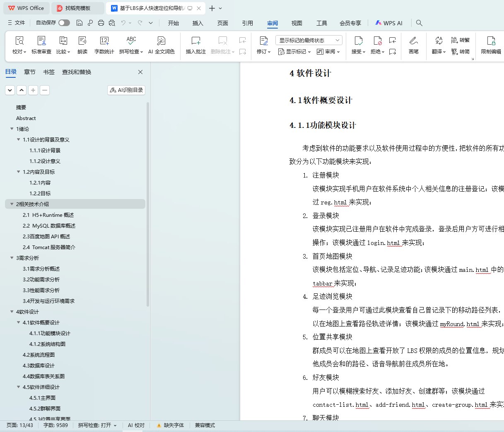Image resolution: width=504 pixels, height=432 pixels.
Task: Click the print icon in quick access bar
Action: click(x=101, y=23)
